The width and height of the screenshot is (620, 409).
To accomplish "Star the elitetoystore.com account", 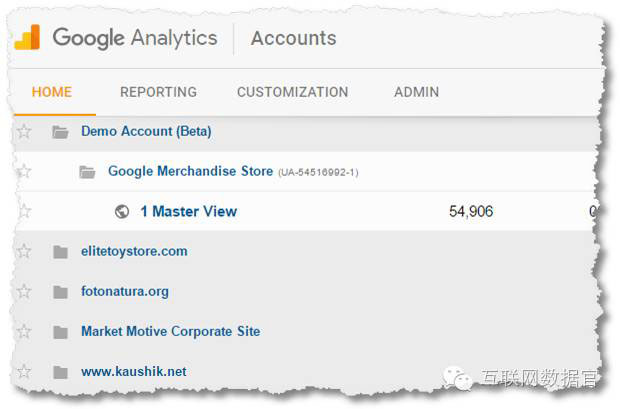I will [x=25, y=251].
